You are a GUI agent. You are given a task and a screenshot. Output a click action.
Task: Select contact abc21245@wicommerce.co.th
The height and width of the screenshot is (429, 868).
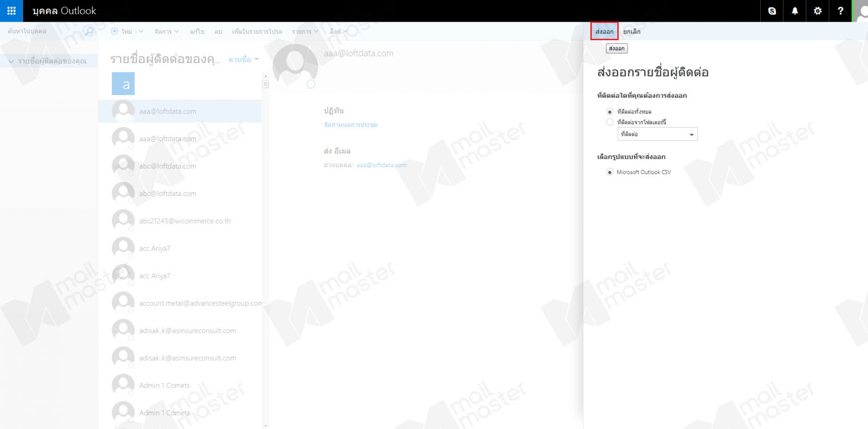tap(180, 221)
